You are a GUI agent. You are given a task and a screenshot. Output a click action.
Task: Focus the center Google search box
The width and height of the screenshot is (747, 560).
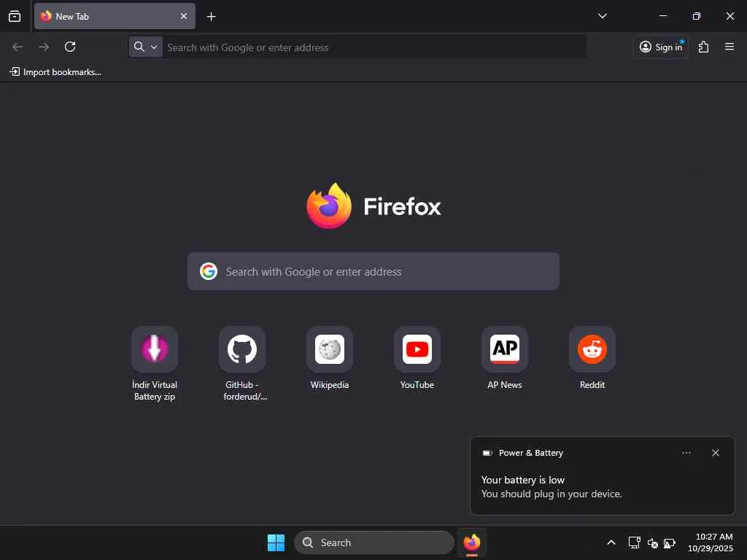click(373, 271)
